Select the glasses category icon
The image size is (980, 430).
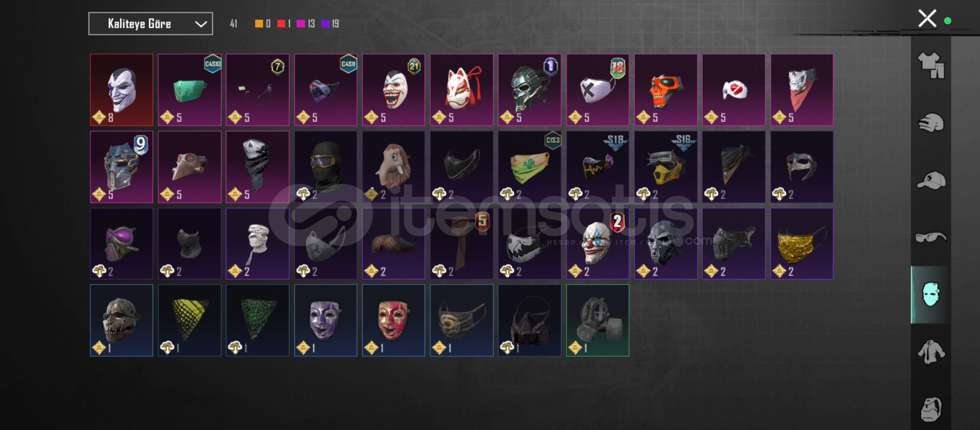[x=931, y=238]
